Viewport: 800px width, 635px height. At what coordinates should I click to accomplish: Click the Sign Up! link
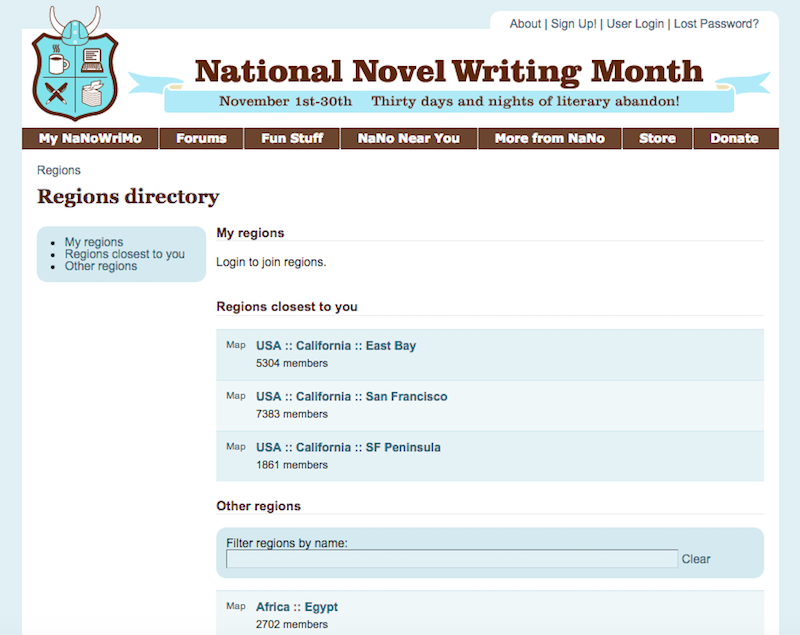point(573,24)
